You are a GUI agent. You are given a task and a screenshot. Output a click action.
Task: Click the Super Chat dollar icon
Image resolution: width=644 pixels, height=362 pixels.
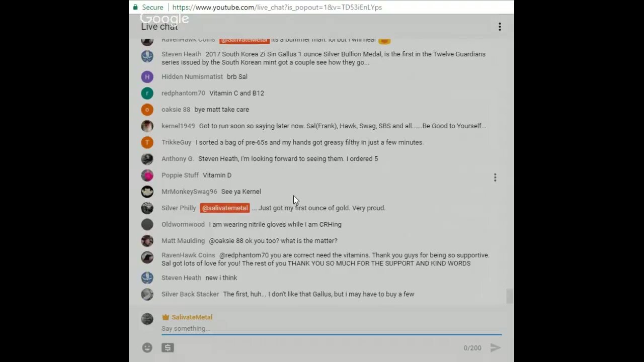[168, 347]
